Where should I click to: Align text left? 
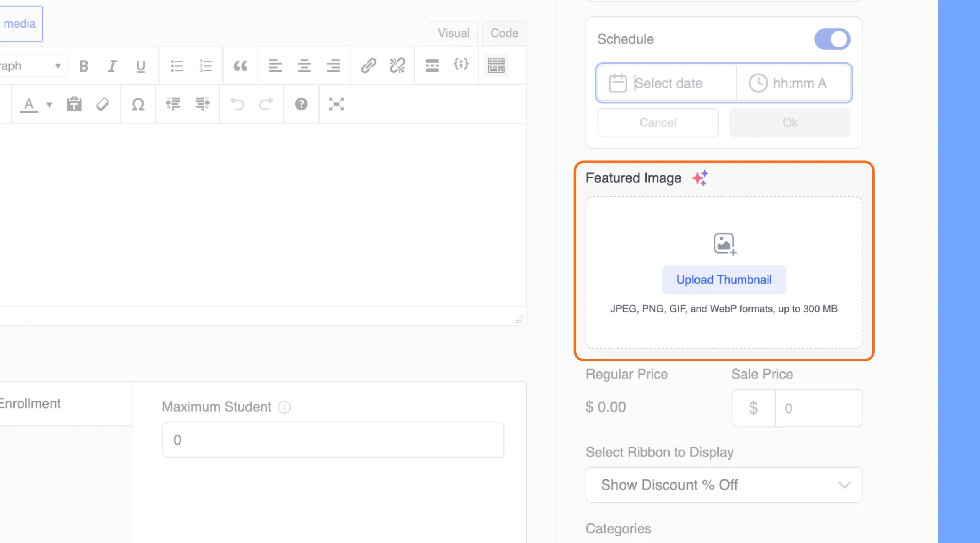(275, 66)
